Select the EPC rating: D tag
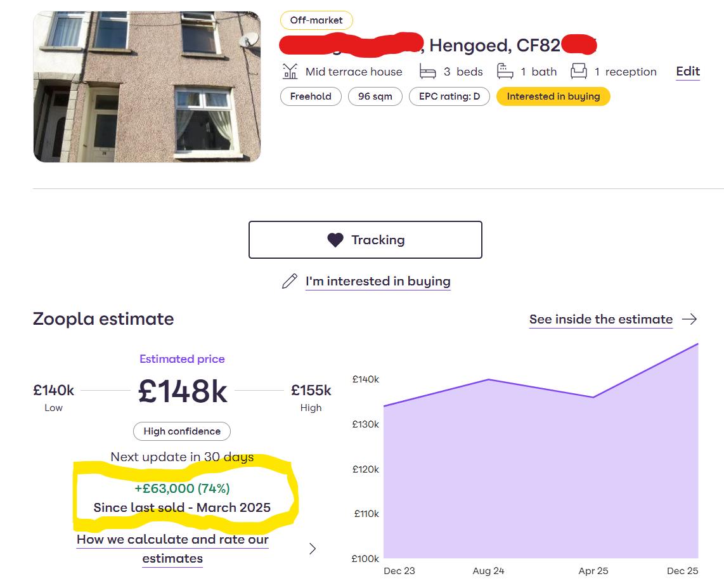The image size is (724, 588). [x=449, y=96]
